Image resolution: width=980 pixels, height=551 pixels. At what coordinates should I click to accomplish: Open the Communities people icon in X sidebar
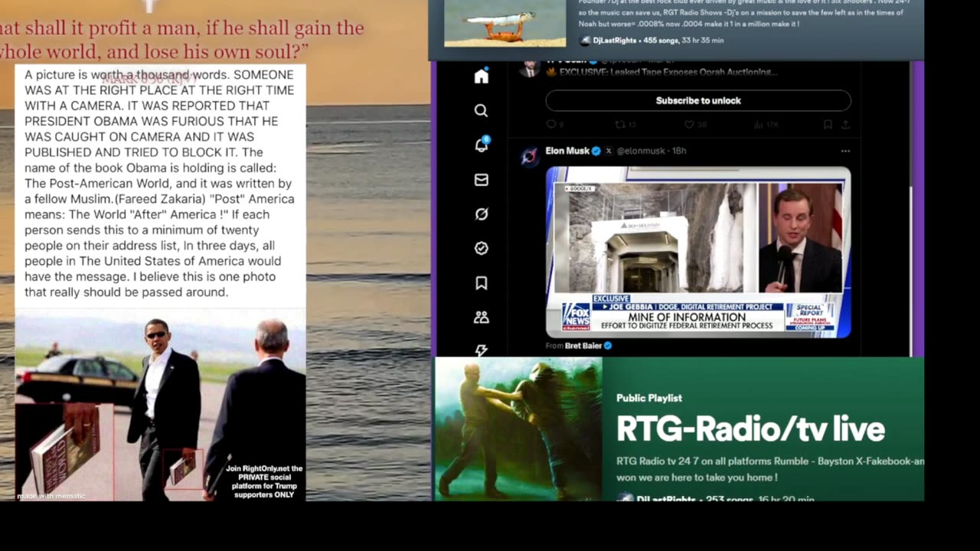pyautogui.click(x=481, y=317)
